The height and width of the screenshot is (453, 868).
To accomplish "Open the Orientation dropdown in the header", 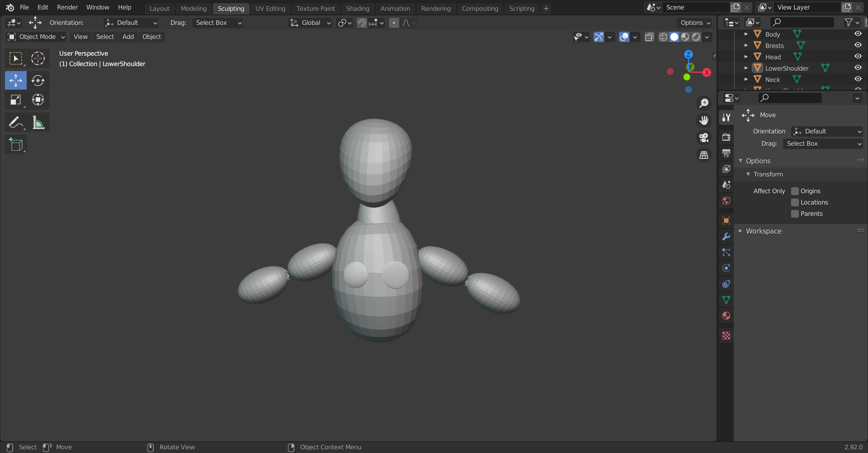I will [x=130, y=23].
